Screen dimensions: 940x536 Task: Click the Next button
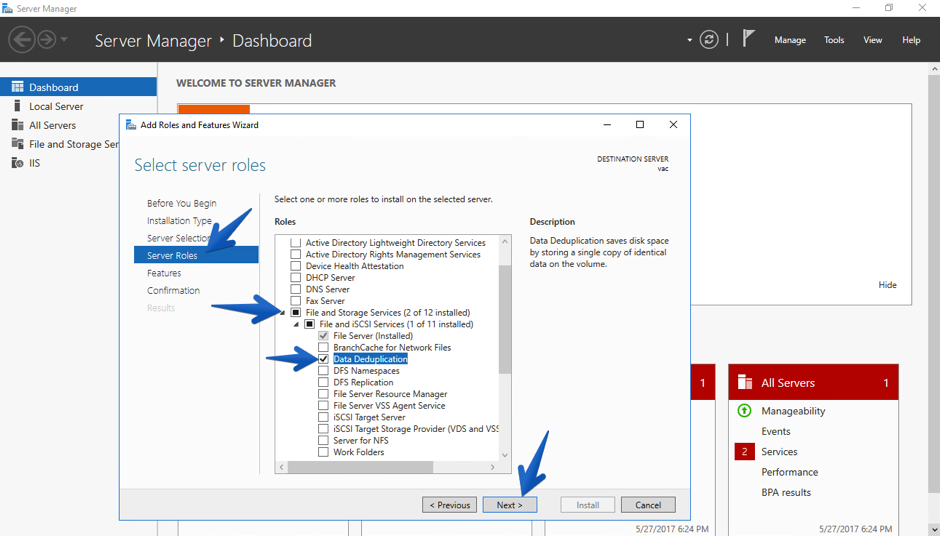pyautogui.click(x=510, y=505)
